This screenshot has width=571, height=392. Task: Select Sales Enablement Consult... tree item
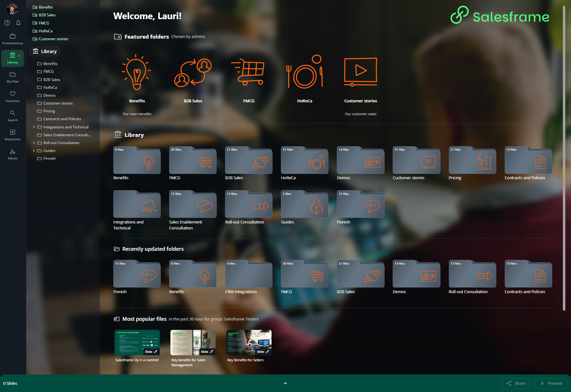pyautogui.click(x=64, y=135)
